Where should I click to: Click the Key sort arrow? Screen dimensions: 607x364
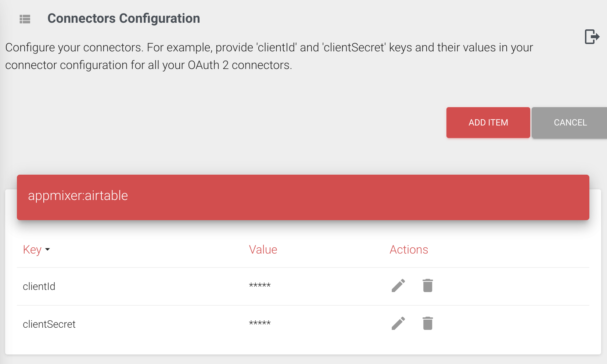(47, 250)
